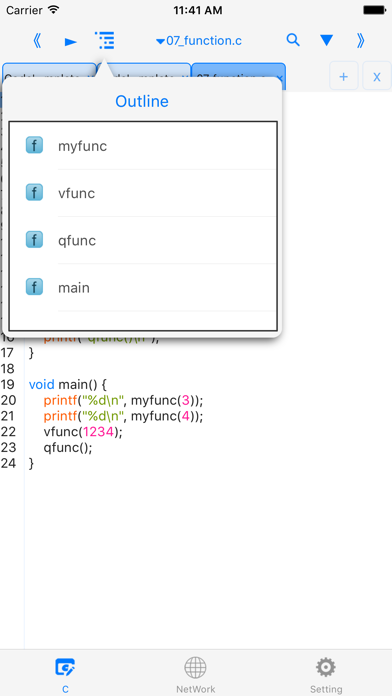The width and height of the screenshot is (392, 696).
Task: Add a new tab with the plus button
Action: (x=344, y=77)
